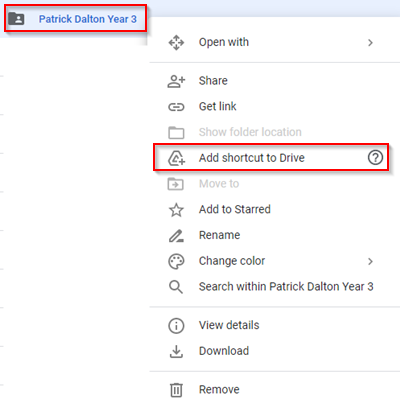Image resolution: width=400 pixels, height=411 pixels.
Task: Expand the Change color submenu chevron
Action: pyautogui.click(x=370, y=261)
